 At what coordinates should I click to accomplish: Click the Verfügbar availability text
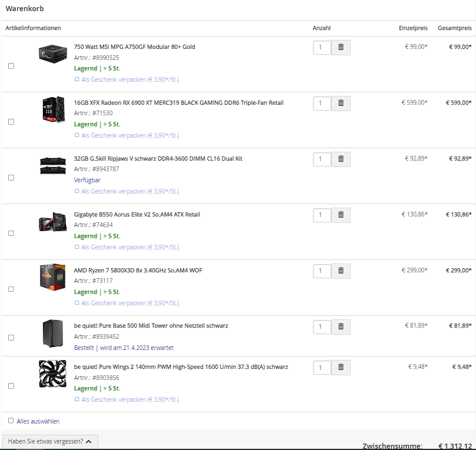87,180
